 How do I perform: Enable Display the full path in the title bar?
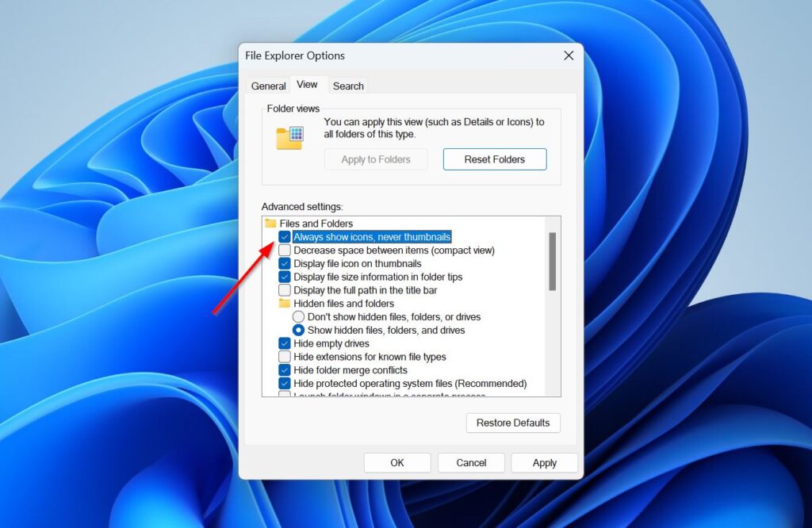click(x=285, y=289)
